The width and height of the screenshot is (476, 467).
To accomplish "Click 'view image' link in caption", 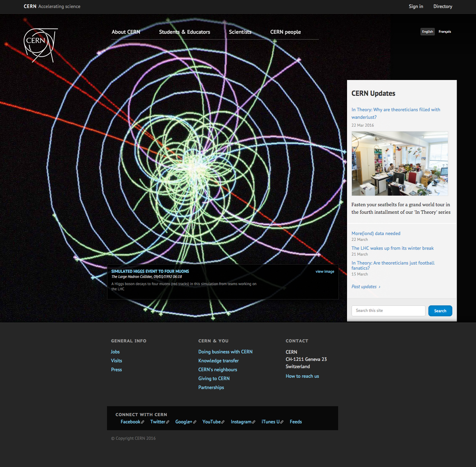I will point(325,271).
